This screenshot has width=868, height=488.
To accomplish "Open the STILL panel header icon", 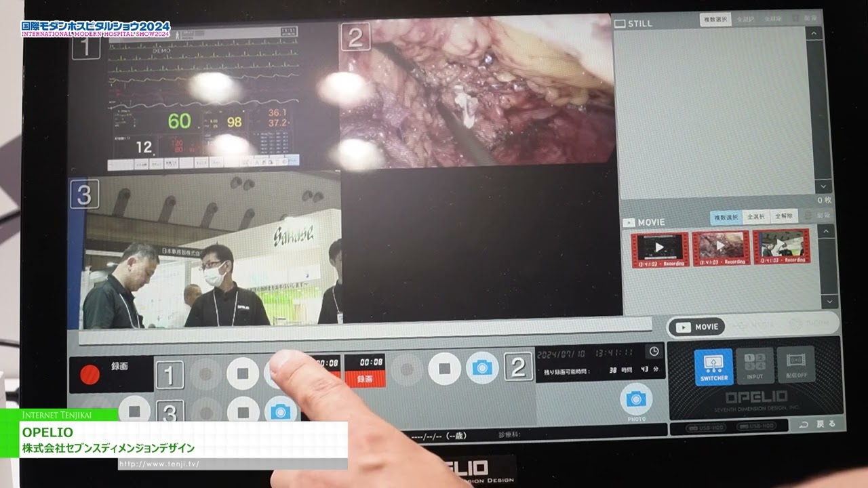I will coord(619,24).
